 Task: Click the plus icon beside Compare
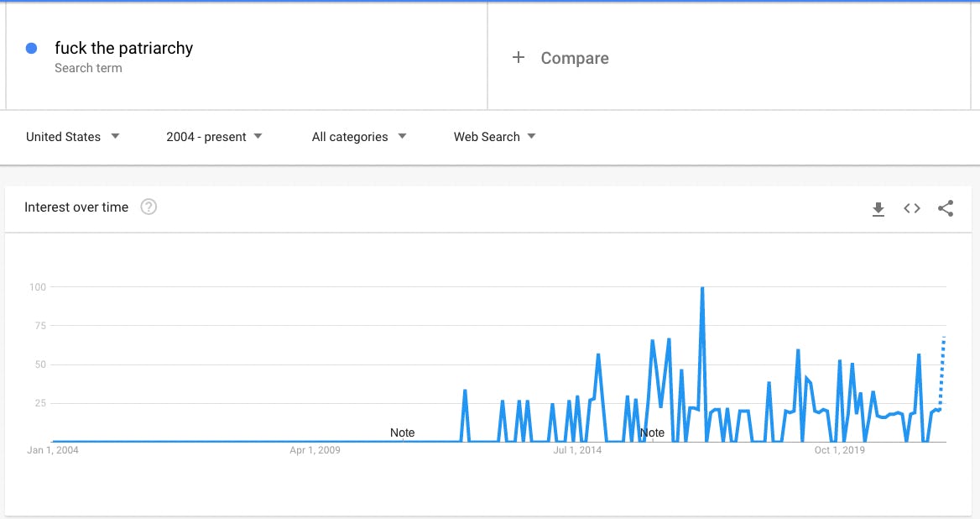tap(519, 57)
